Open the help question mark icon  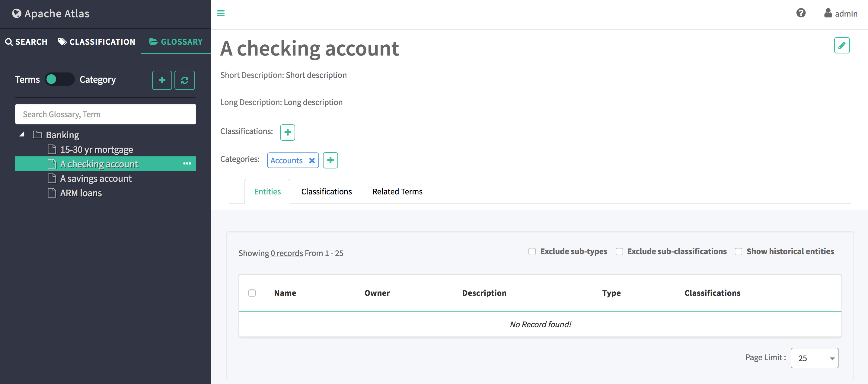(x=801, y=13)
